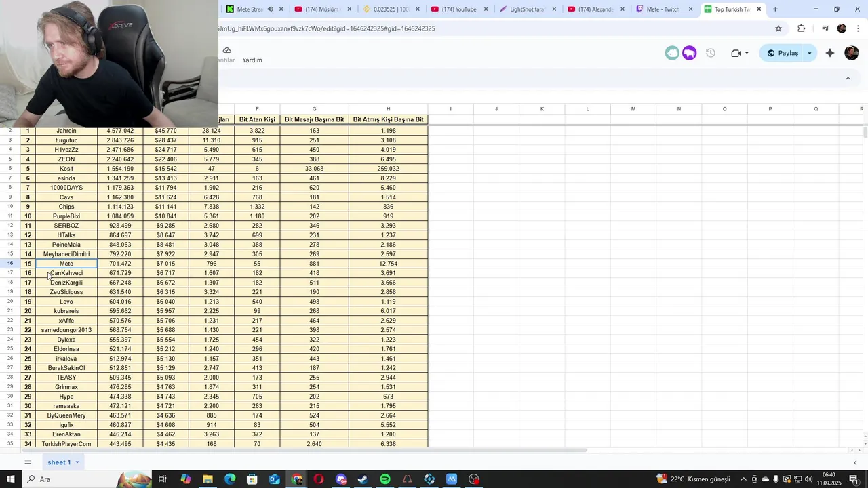This screenshot has width=868, height=488.
Task: Open Discord from the taskbar
Action: 341,479
